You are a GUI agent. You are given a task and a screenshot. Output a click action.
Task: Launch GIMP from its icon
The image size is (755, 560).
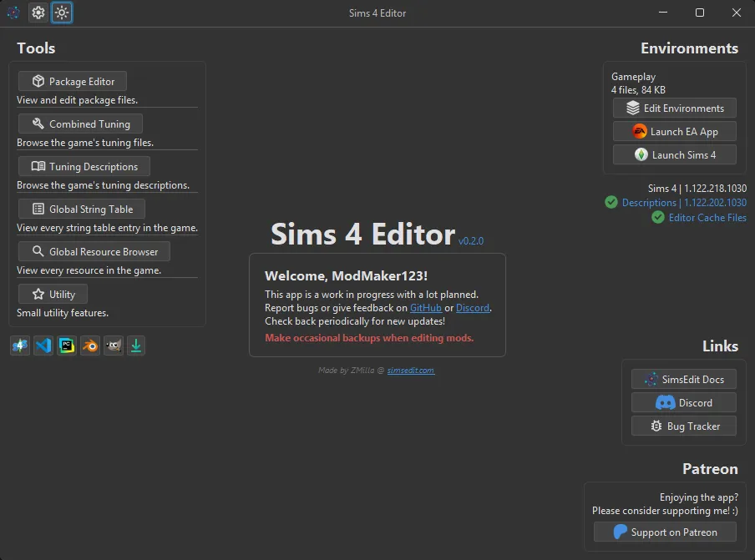tap(113, 346)
